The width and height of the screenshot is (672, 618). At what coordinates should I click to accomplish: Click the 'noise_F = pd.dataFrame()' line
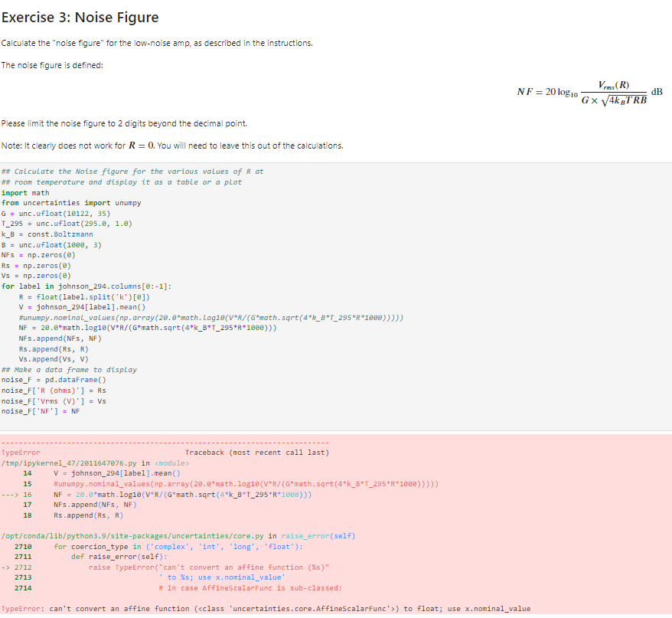click(x=54, y=380)
